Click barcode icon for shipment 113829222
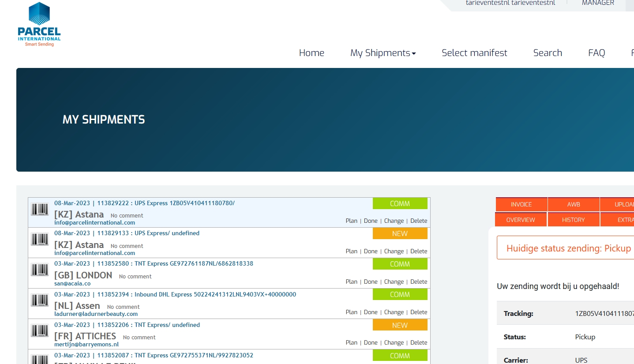The height and width of the screenshot is (364, 634). pyautogui.click(x=40, y=209)
